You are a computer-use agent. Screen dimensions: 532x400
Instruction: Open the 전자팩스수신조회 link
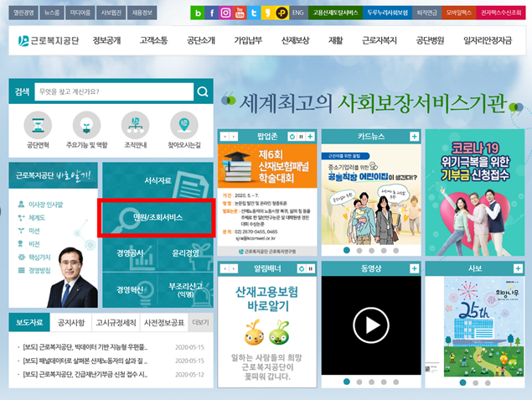pos(501,13)
